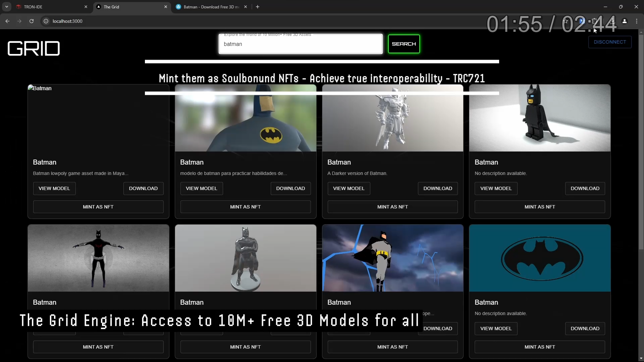Click the site info icon beside localhost:3000
This screenshot has width=644, height=362.
pyautogui.click(x=46, y=21)
